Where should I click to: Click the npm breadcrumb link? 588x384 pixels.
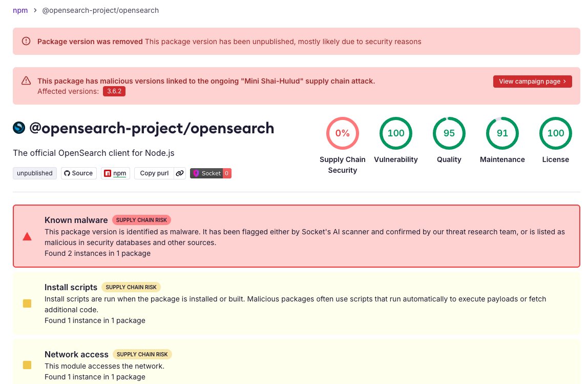20,10
